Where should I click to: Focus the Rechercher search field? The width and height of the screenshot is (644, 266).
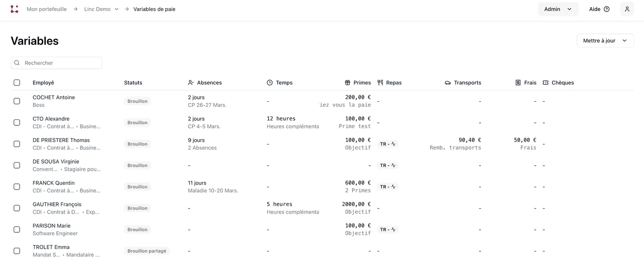coord(56,63)
